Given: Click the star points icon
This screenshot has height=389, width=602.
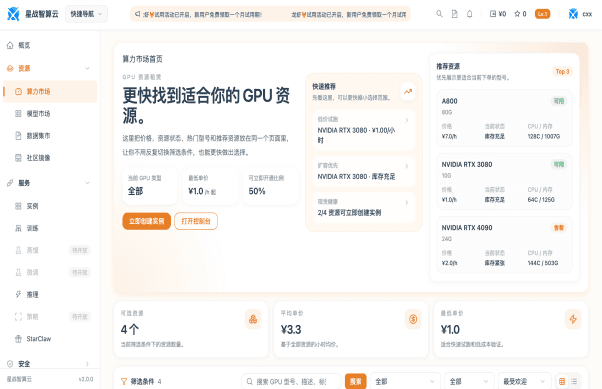Looking at the screenshot, I should click(517, 14).
